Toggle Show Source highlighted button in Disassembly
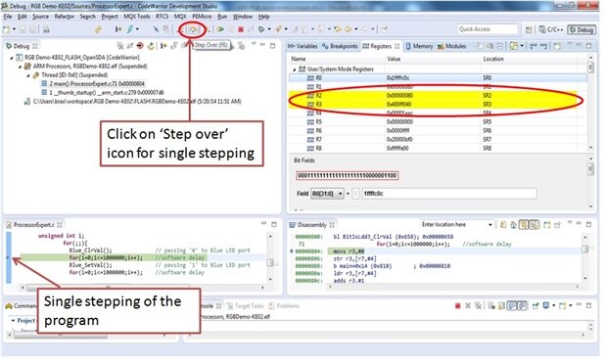The height and width of the screenshot is (364, 607). pos(524,225)
